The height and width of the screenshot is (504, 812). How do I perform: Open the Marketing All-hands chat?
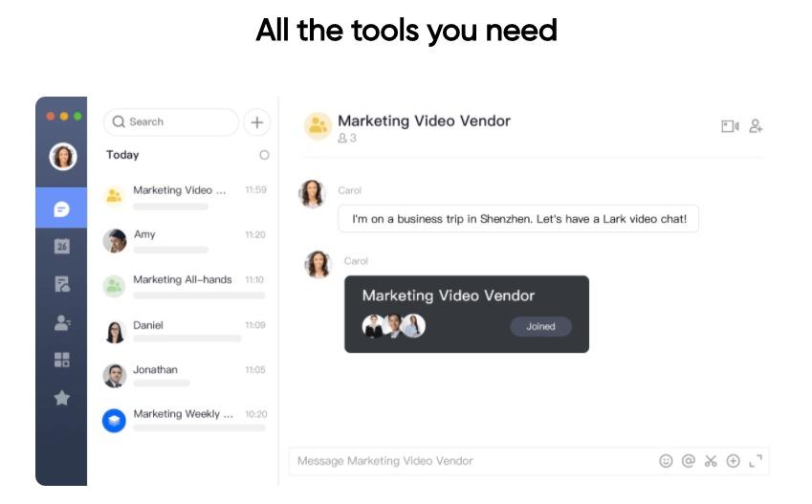click(x=187, y=286)
